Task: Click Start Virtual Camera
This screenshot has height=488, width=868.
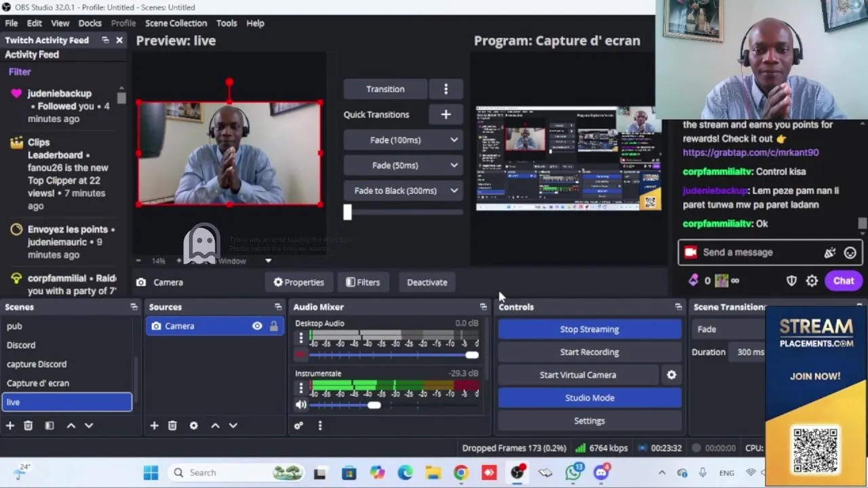Action: 578,375
